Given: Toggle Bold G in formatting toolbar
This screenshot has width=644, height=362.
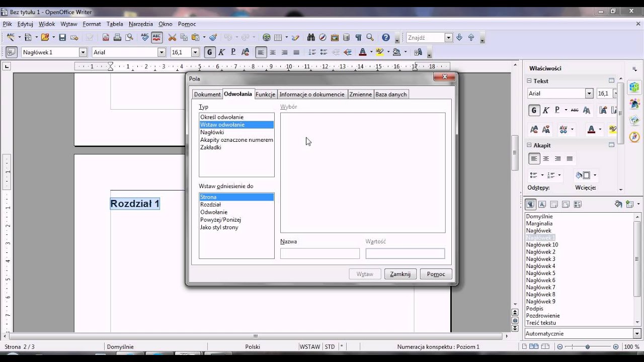Looking at the screenshot, I should (209, 52).
